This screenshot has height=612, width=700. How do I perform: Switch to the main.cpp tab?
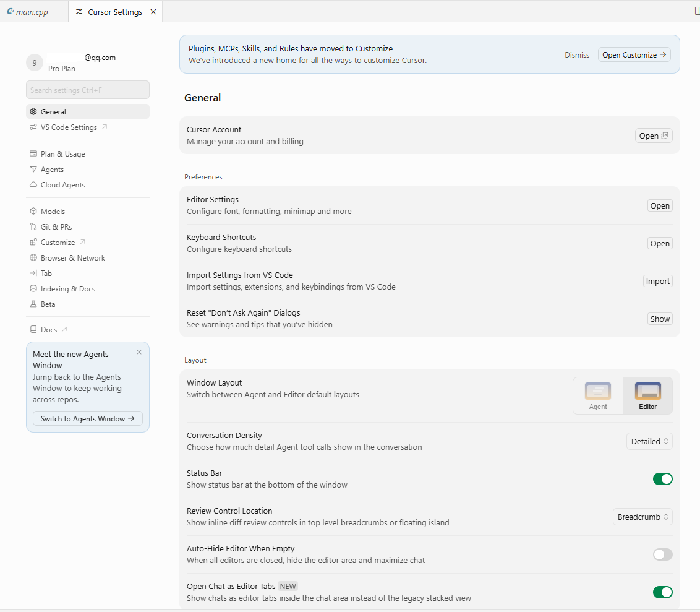coord(34,12)
